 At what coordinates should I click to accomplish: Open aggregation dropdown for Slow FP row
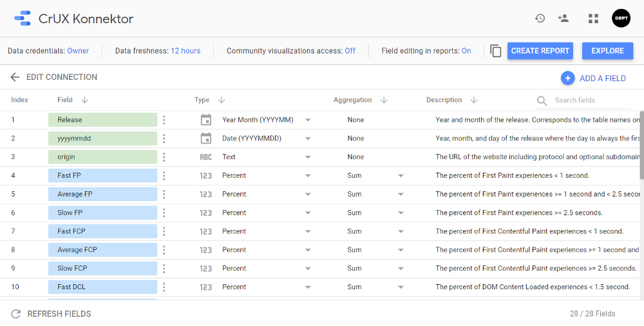[x=401, y=213]
